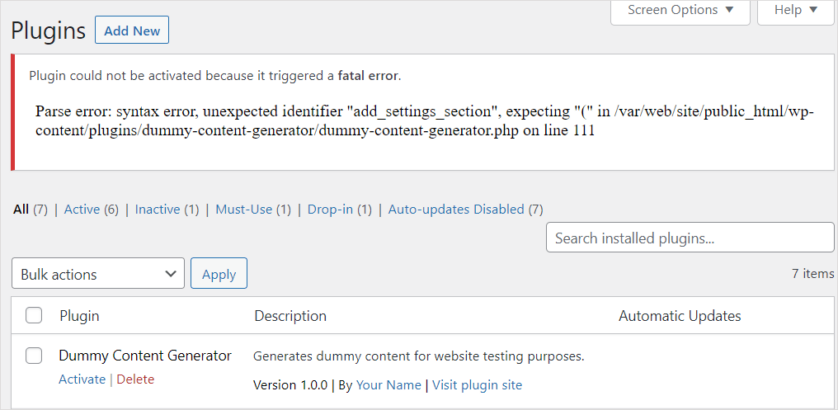Click in the Search installed plugins field
The width and height of the screenshot is (838, 410).
(x=689, y=238)
